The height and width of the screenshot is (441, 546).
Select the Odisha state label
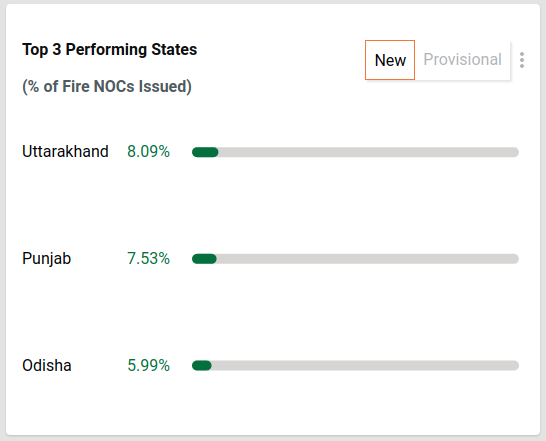[x=47, y=365]
